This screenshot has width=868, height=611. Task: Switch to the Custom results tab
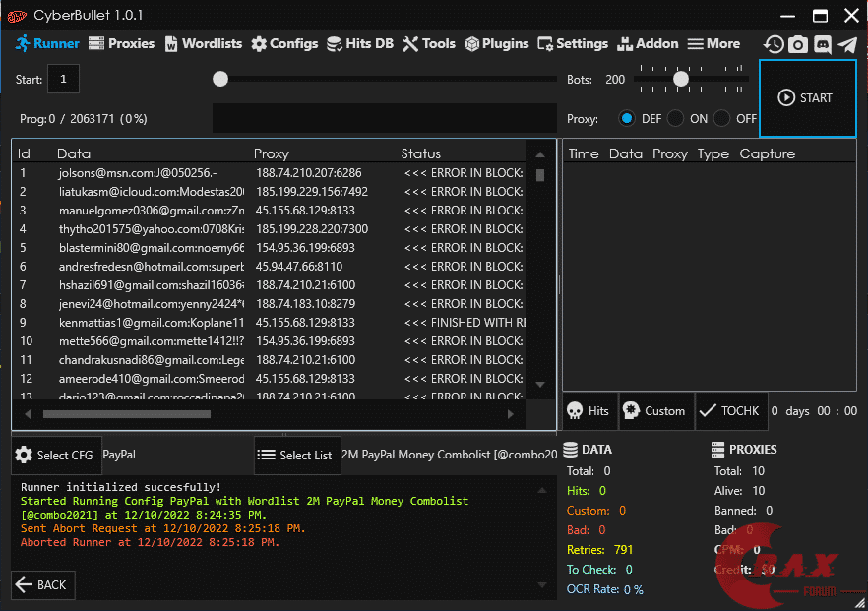(655, 411)
